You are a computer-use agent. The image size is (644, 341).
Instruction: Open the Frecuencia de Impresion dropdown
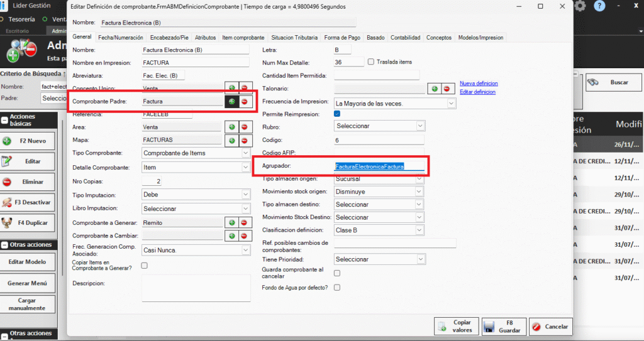coord(451,103)
